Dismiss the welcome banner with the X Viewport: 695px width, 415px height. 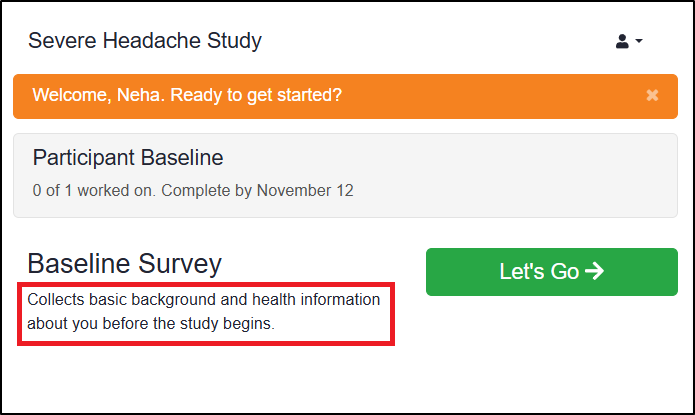652,96
